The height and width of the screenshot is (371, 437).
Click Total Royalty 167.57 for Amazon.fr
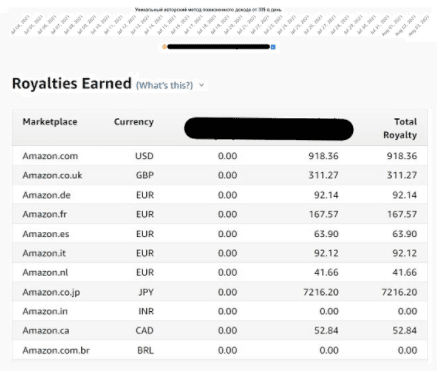point(402,214)
